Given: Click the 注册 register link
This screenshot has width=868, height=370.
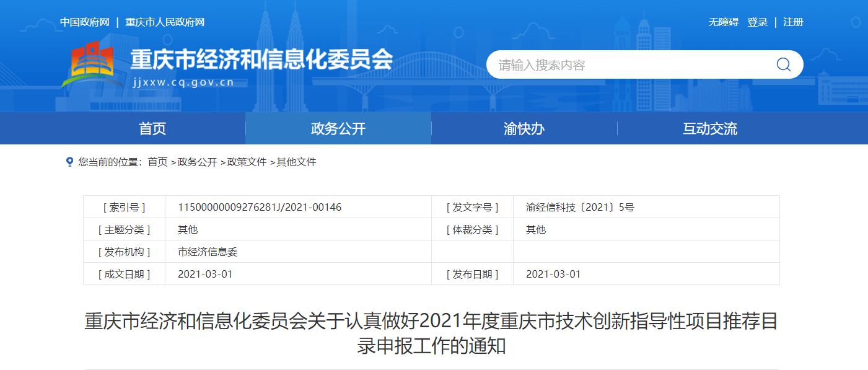Looking at the screenshot, I should [793, 22].
